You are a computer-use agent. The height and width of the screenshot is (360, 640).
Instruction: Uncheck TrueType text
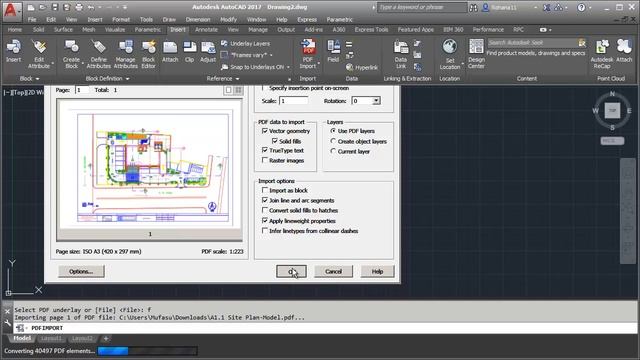click(x=265, y=150)
